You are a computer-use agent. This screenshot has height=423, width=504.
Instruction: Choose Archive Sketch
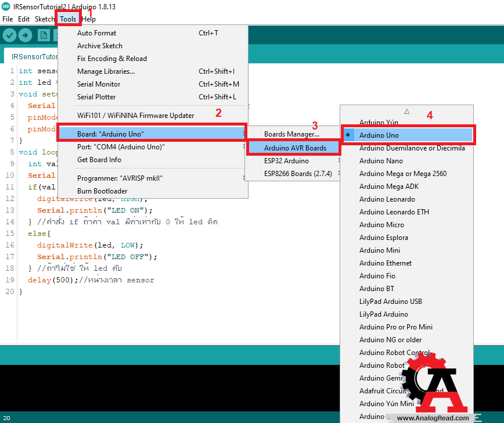tap(152, 46)
